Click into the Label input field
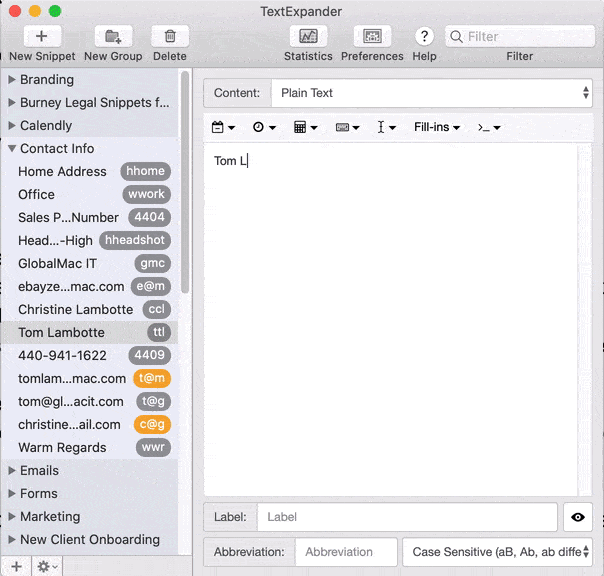This screenshot has height=576, width=604. [407, 517]
